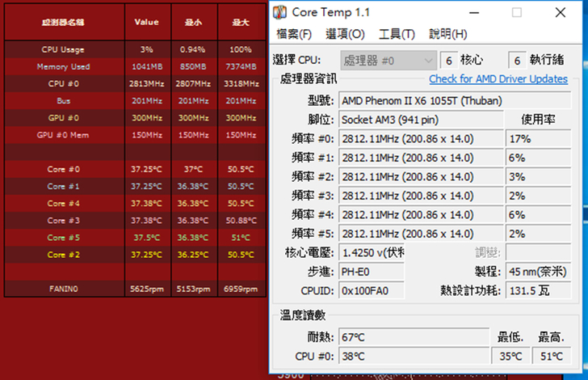Click the GPU #0 Mem row label
The width and height of the screenshot is (588, 380).
pos(63,135)
